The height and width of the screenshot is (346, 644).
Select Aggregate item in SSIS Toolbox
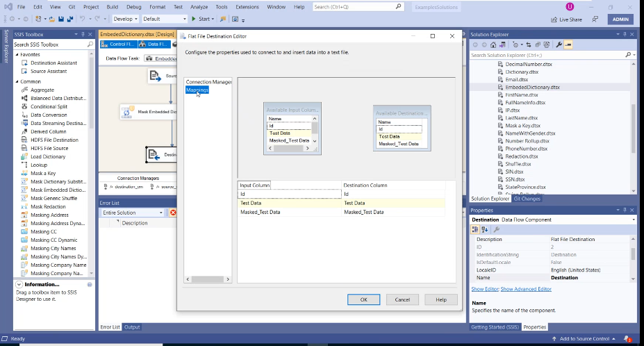[x=42, y=90]
